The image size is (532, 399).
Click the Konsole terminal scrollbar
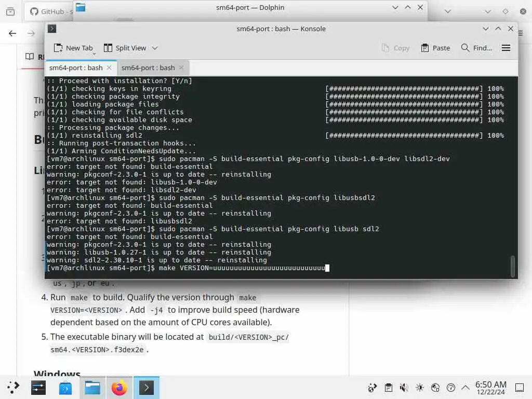point(513,267)
